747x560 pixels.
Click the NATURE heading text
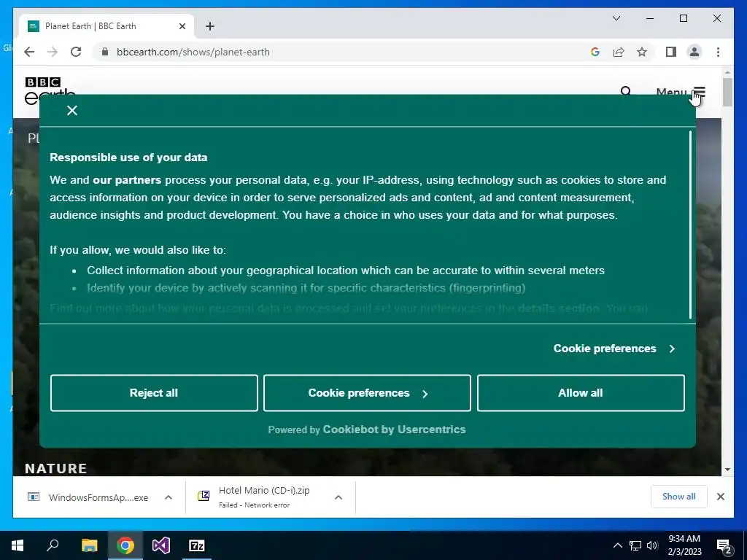55,469
